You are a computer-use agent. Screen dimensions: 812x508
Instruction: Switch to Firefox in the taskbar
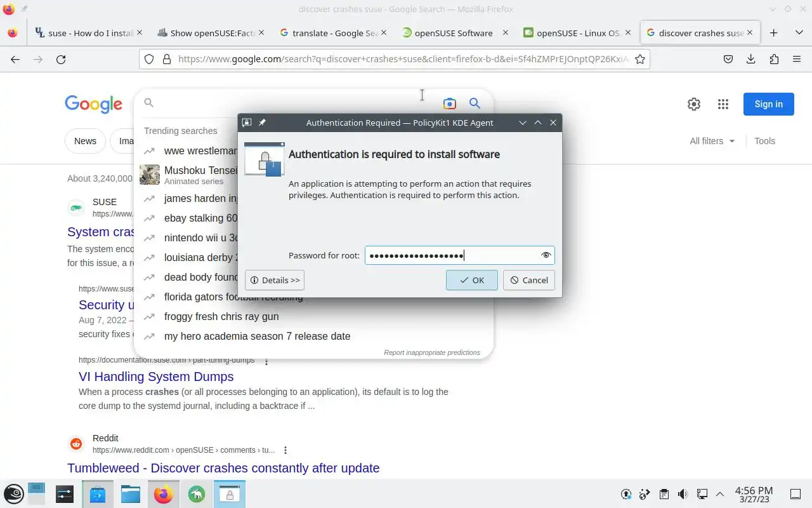[164, 493]
